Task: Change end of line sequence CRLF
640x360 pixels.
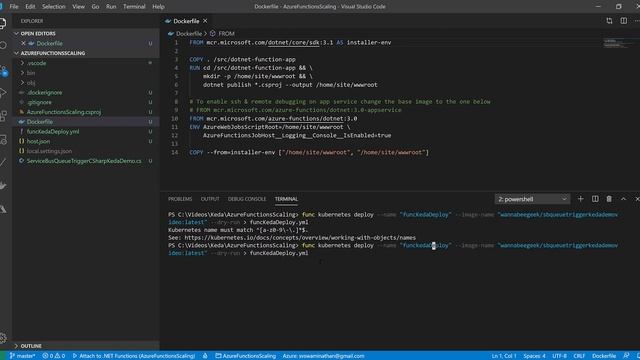Action: click(579, 356)
